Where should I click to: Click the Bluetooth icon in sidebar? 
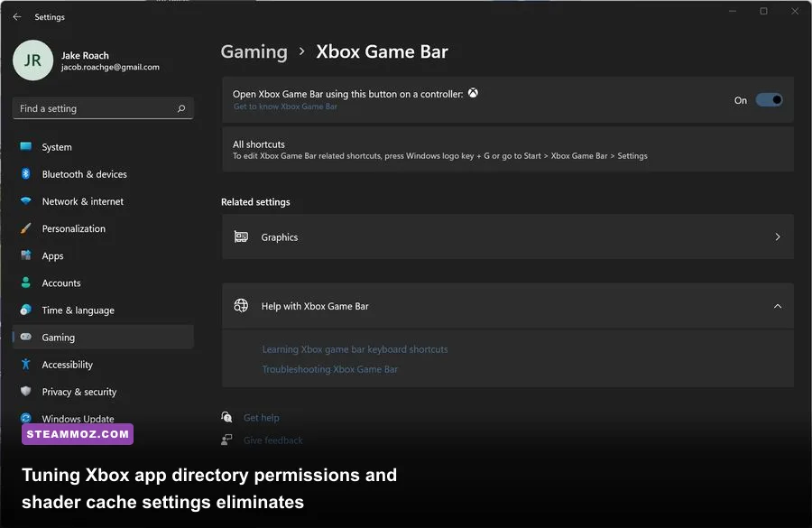pyautogui.click(x=25, y=173)
